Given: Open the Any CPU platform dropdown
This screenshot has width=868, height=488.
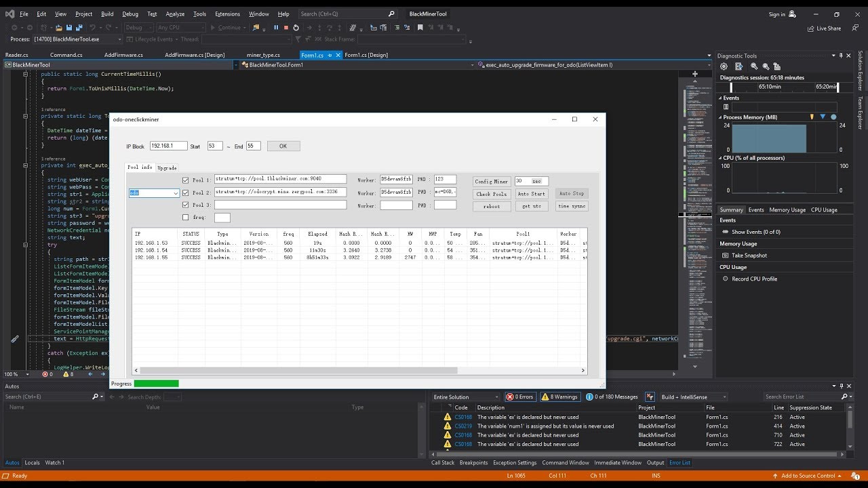Looking at the screenshot, I should pyautogui.click(x=180, y=28).
